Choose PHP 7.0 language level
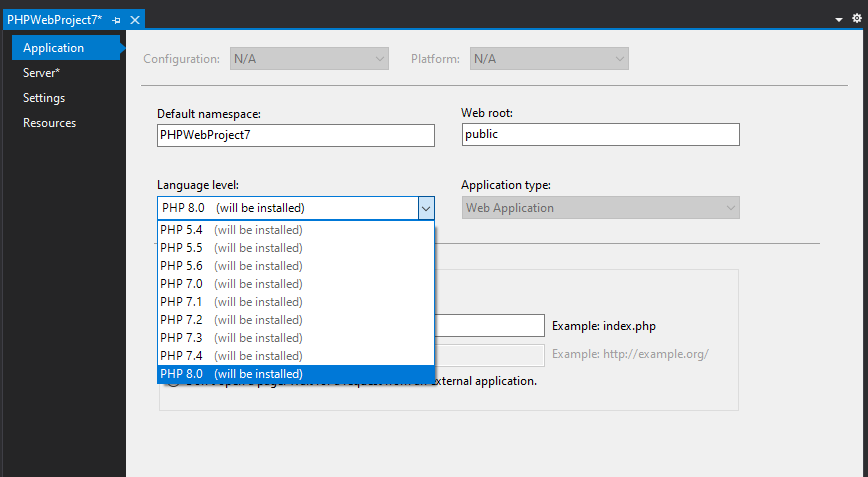The height and width of the screenshot is (477, 868). pos(296,284)
